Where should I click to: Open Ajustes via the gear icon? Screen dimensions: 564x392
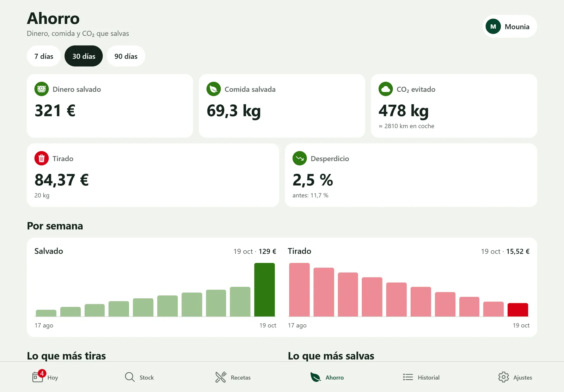(503, 377)
